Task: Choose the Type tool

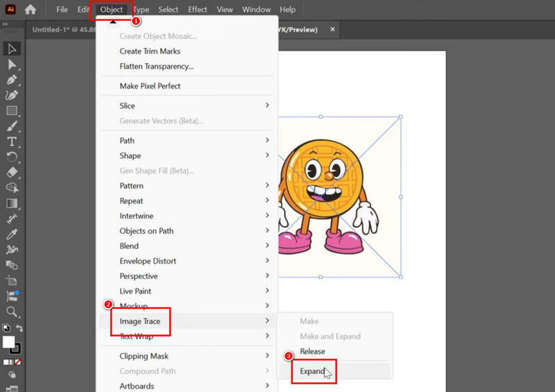Action: pyautogui.click(x=12, y=141)
